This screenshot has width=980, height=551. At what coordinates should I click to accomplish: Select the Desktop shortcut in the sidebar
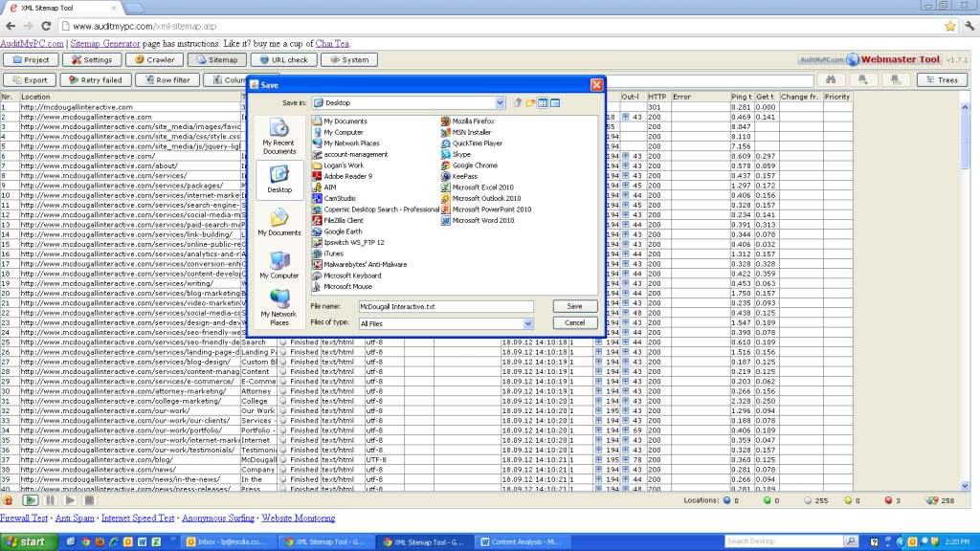279,178
